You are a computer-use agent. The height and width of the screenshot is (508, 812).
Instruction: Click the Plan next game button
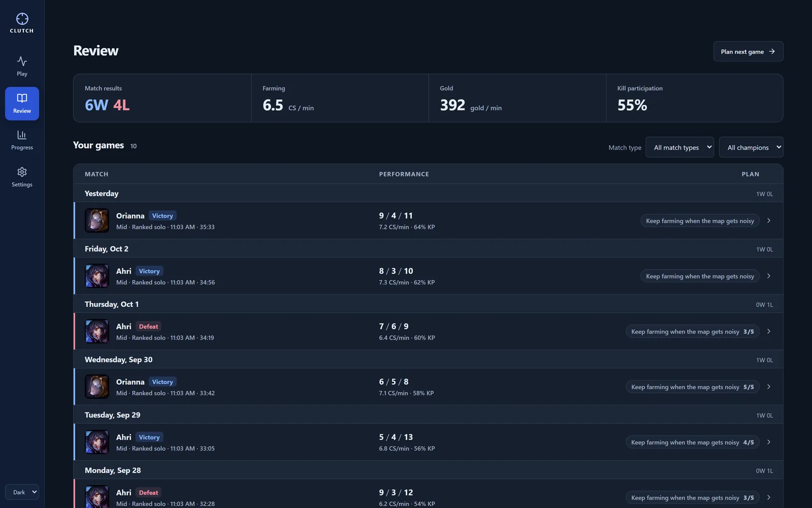click(748, 51)
